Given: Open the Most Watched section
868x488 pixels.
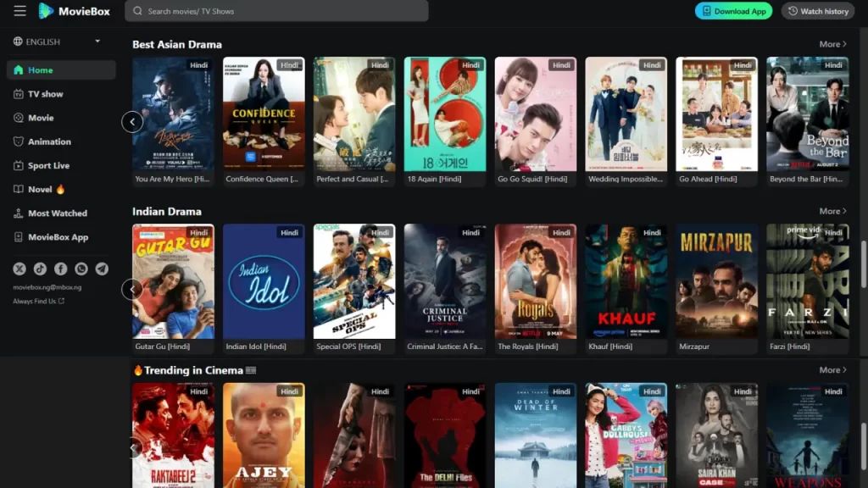Looking at the screenshot, I should coord(61,213).
